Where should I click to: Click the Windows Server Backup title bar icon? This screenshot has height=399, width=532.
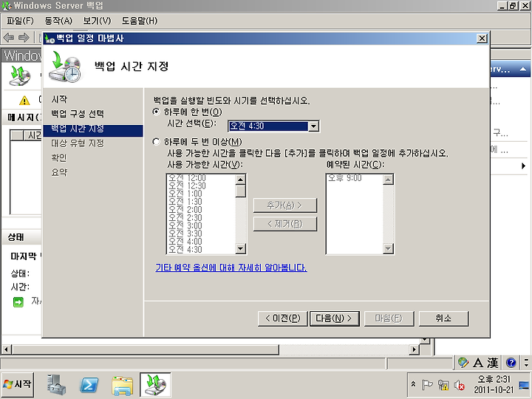6,6
